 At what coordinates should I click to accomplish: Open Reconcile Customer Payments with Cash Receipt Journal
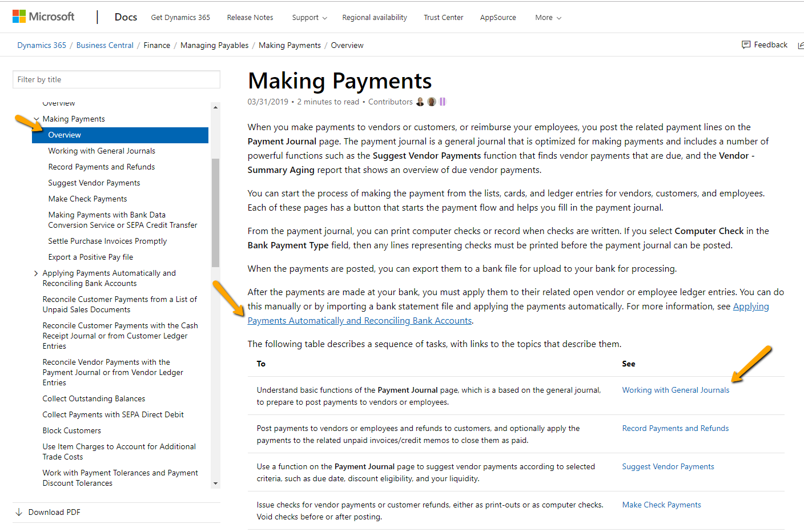coord(120,336)
